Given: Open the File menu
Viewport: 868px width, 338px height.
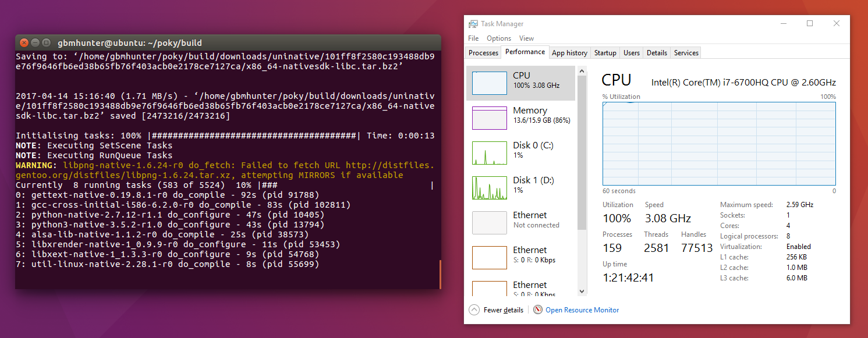Looking at the screenshot, I should point(473,38).
